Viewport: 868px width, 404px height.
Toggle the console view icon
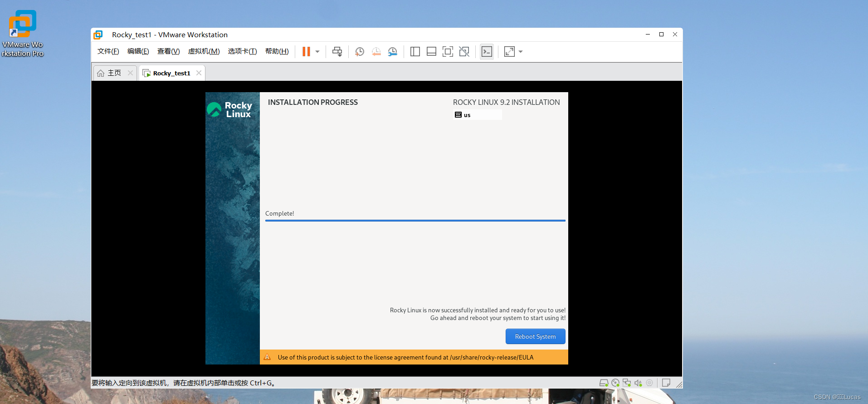coord(487,52)
